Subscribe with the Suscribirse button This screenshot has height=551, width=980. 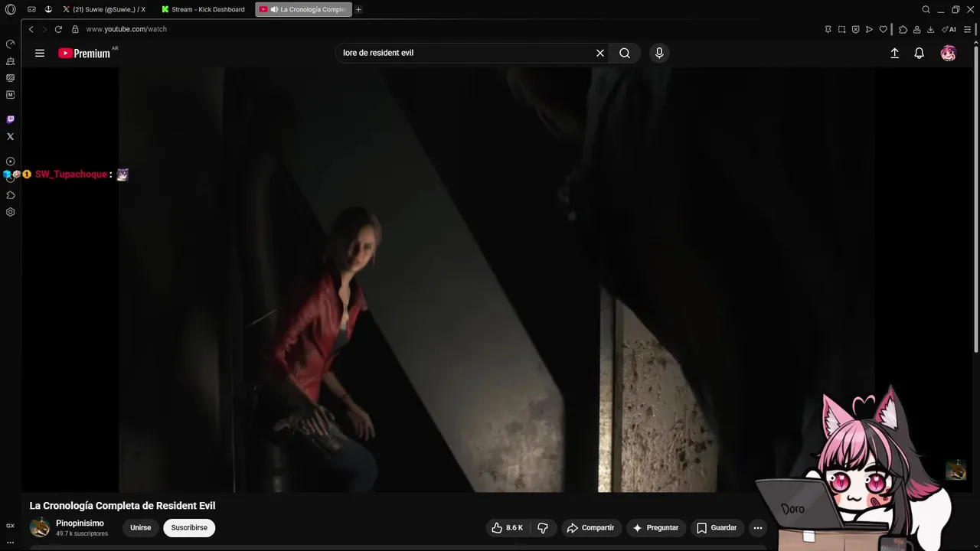coord(189,527)
